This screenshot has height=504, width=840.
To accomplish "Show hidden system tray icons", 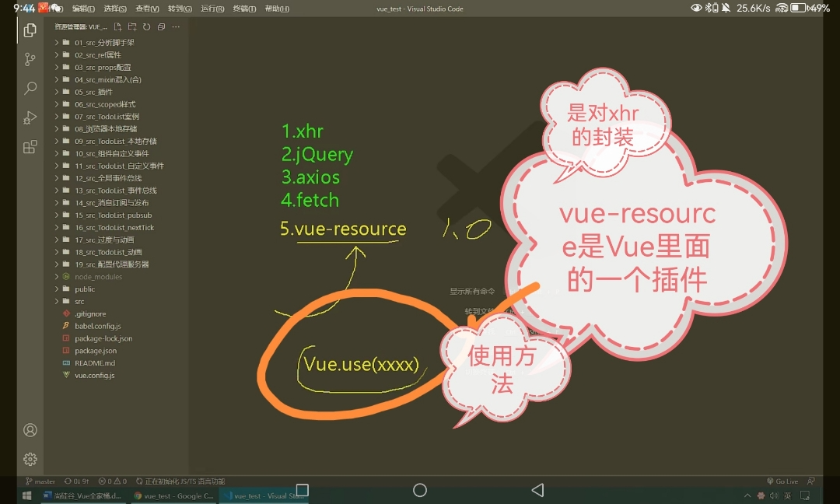I will pos(747,496).
